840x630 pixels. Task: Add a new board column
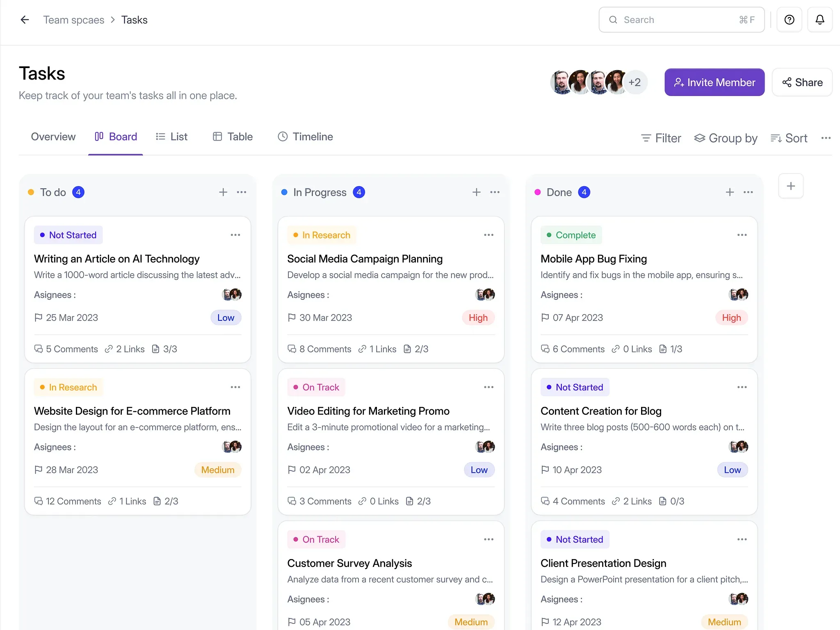point(790,186)
